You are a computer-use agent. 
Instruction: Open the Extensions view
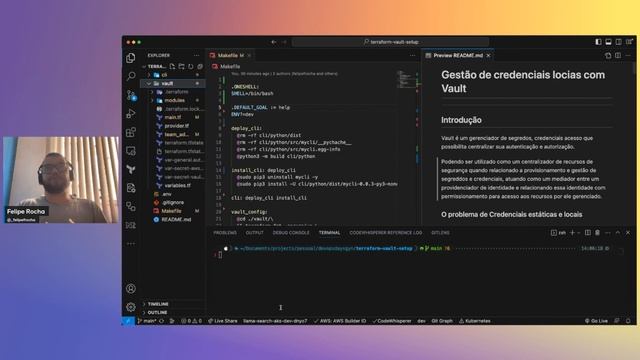(x=131, y=132)
